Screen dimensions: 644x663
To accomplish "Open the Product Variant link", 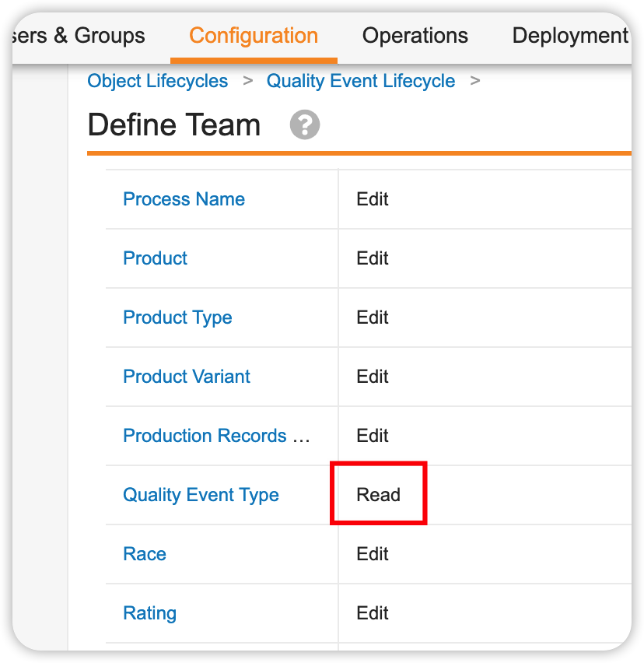I will [x=187, y=377].
